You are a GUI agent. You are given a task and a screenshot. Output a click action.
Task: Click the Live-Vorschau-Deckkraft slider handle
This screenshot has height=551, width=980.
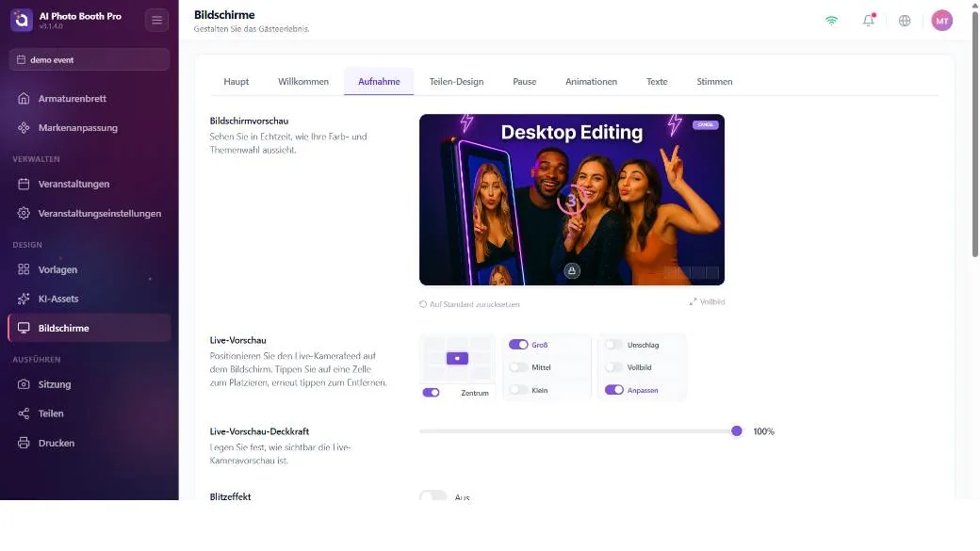pos(736,431)
